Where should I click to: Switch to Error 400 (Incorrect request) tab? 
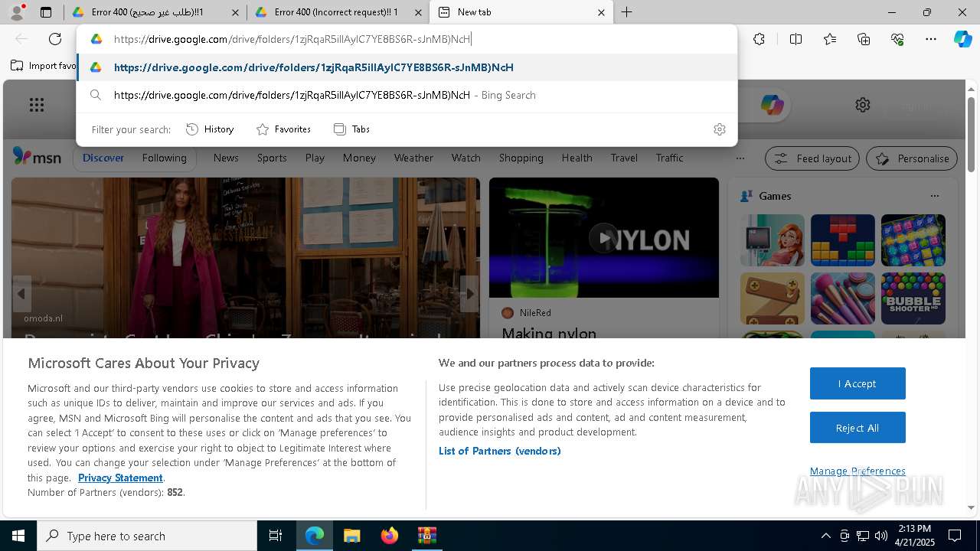pyautogui.click(x=336, y=12)
